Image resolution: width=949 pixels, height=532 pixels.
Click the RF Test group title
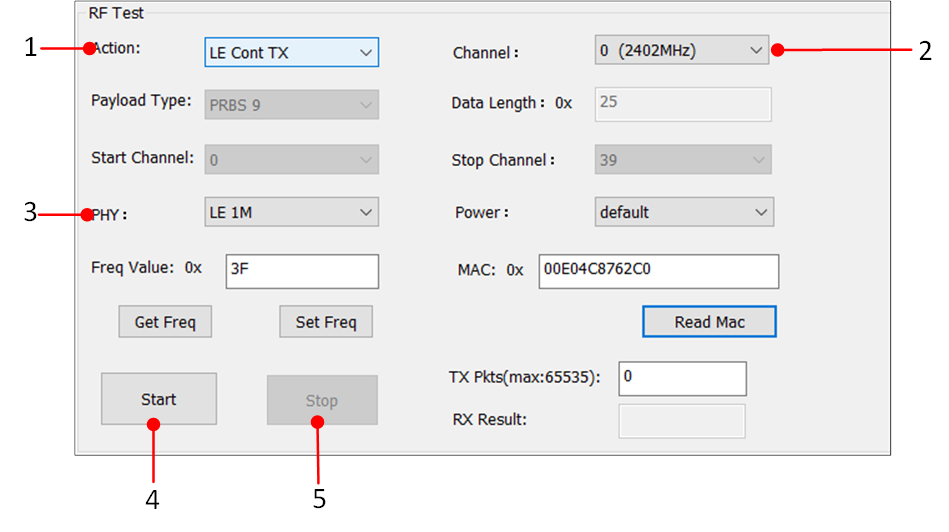coord(116,13)
